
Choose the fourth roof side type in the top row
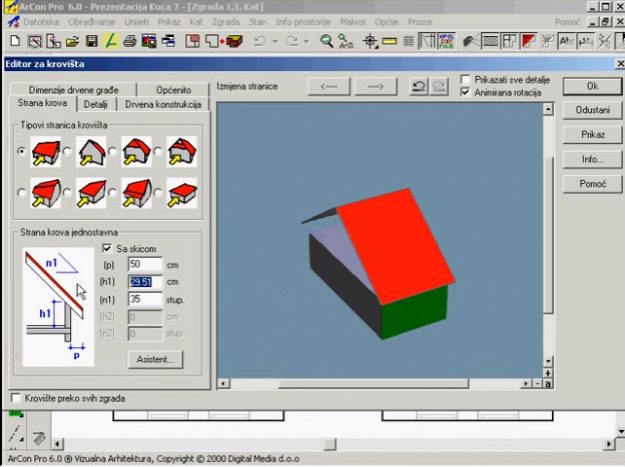(x=181, y=152)
